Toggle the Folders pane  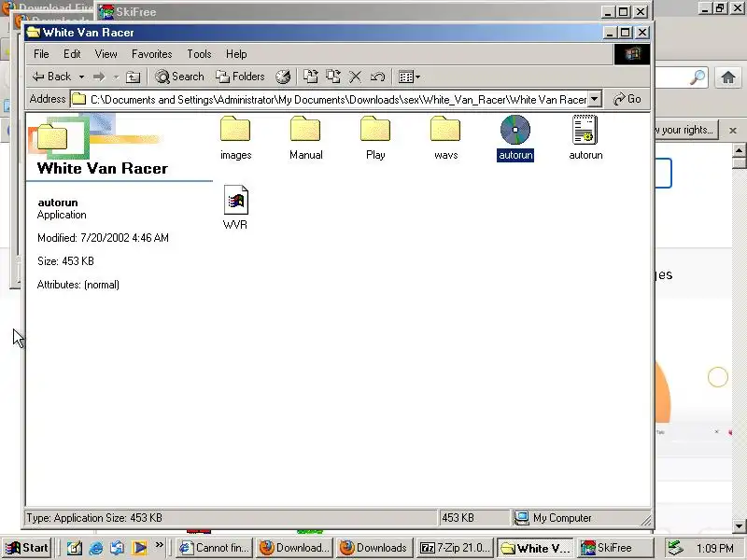pos(240,77)
